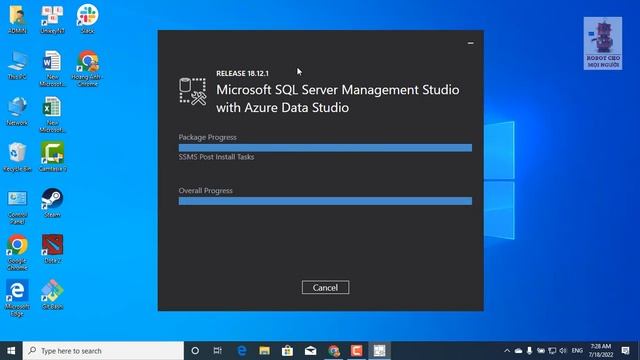The height and width of the screenshot is (360, 640).
Task: Select the New Microsoft Excel file icon
Action: (52, 115)
